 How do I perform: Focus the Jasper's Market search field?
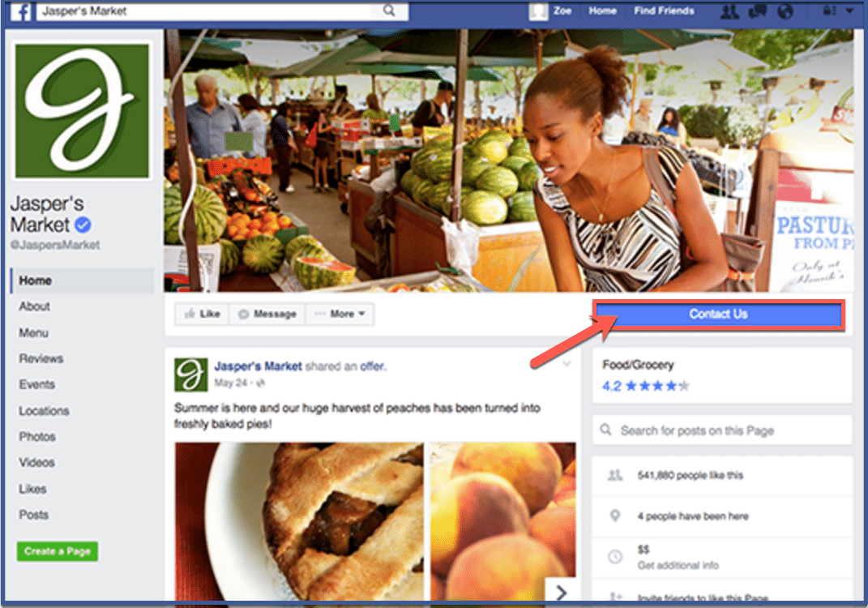point(223,11)
